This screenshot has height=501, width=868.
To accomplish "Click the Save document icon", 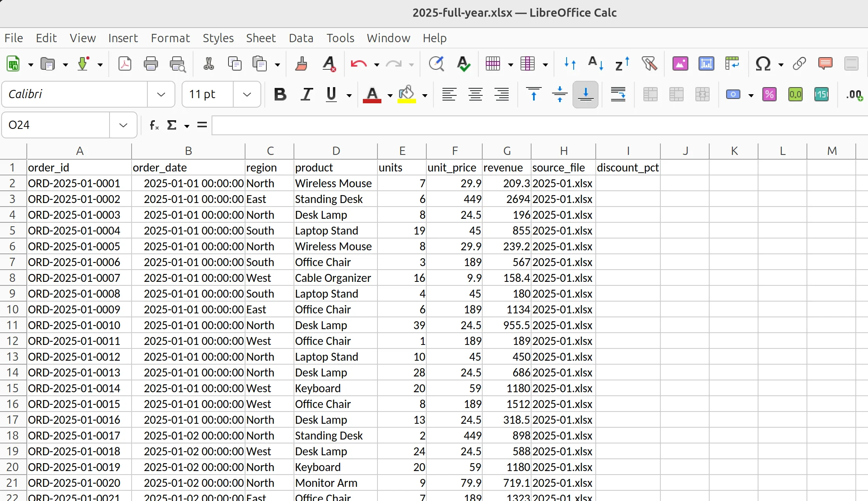I will [83, 63].
